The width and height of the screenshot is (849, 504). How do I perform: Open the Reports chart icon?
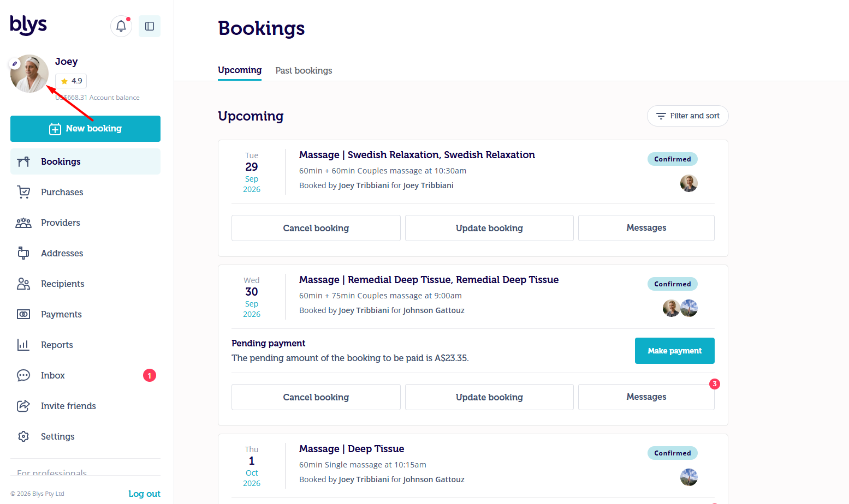23,345
